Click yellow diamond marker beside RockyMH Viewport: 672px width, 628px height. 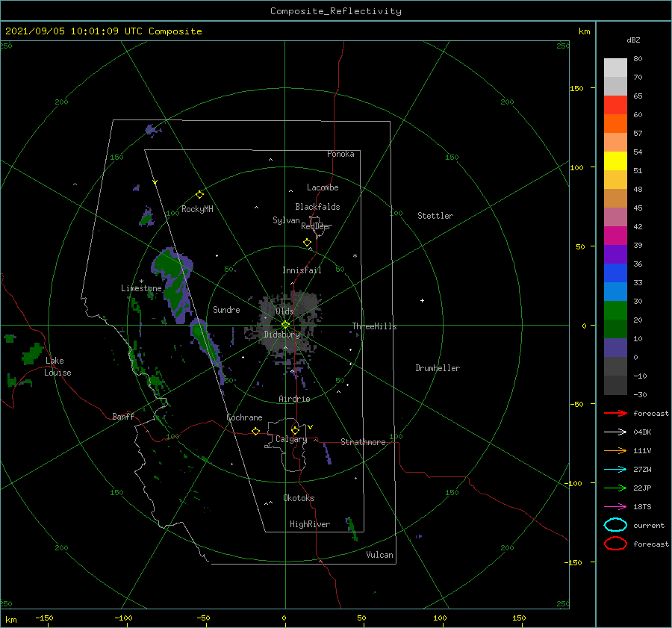199,195
